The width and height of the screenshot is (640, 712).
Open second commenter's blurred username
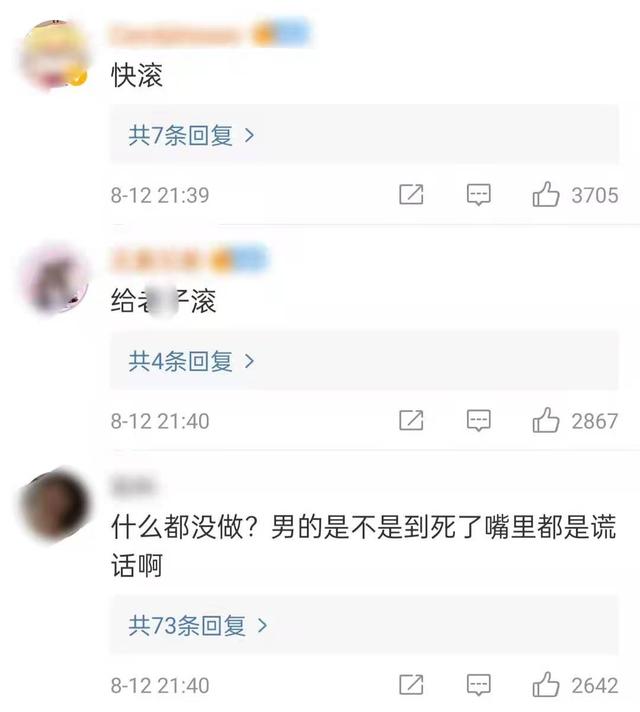[x=189, y=259]
